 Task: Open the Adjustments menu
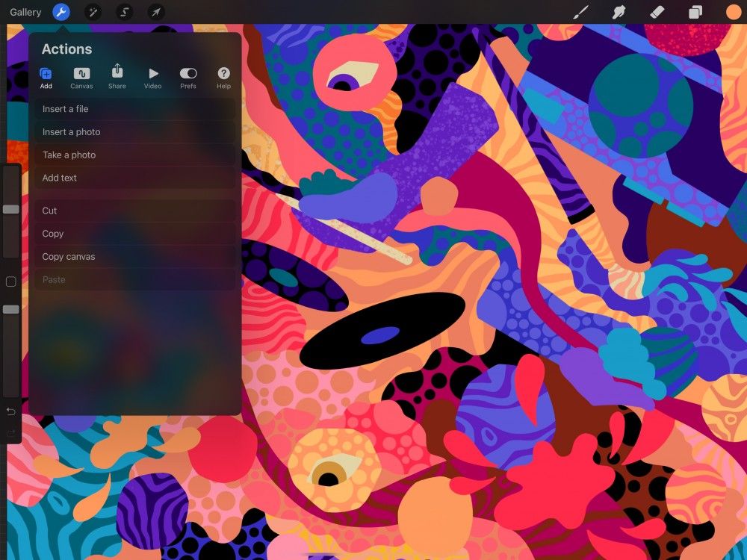click(93, 12)
